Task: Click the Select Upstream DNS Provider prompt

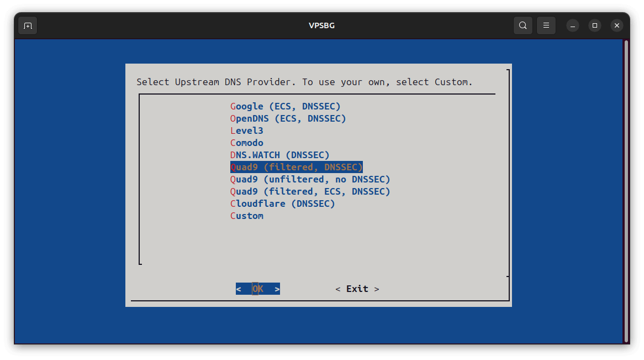Action: (305, 82)
